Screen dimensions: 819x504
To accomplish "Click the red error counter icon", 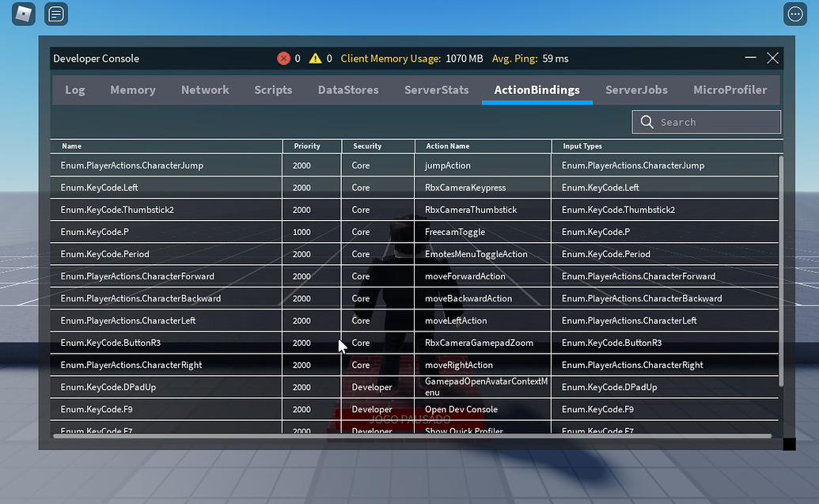I will 283,58.
